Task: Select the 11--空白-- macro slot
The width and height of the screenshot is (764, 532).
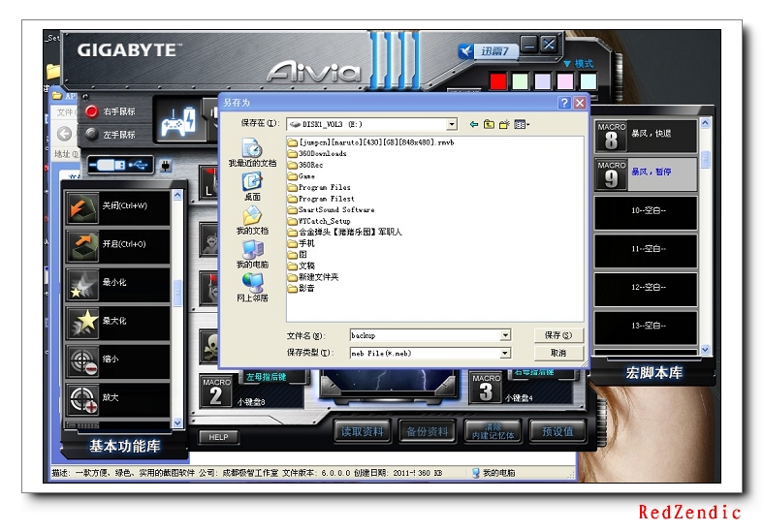Action: click(x=646, y=251)
